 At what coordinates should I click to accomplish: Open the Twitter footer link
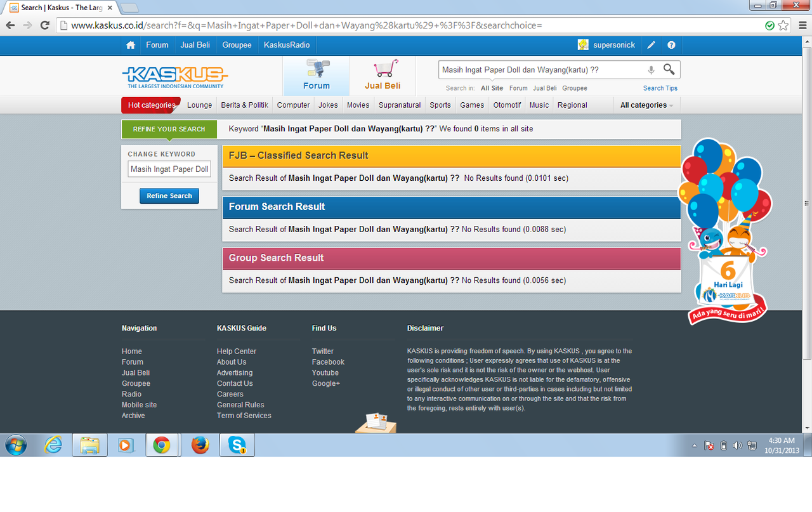(323, 351)
